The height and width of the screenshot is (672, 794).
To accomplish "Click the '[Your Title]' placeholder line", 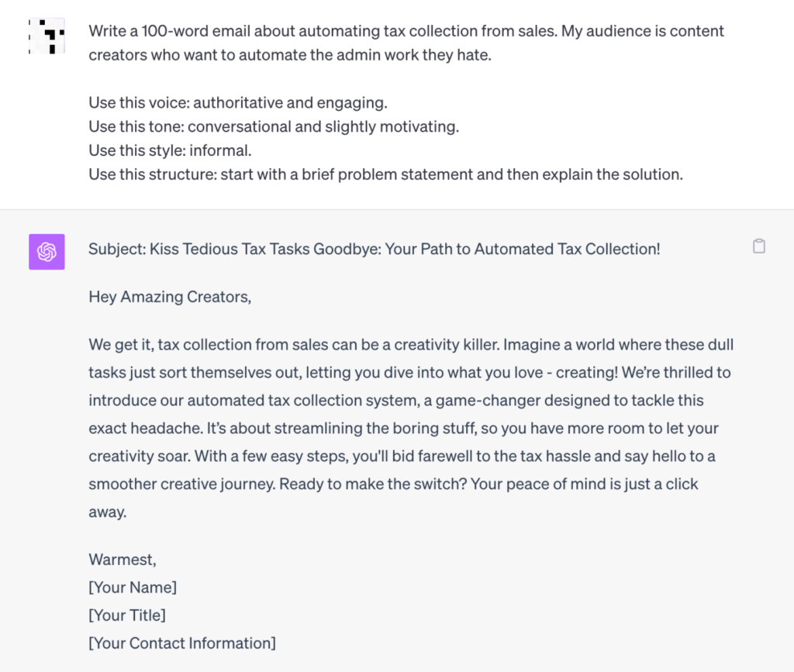I will [127, 615].
